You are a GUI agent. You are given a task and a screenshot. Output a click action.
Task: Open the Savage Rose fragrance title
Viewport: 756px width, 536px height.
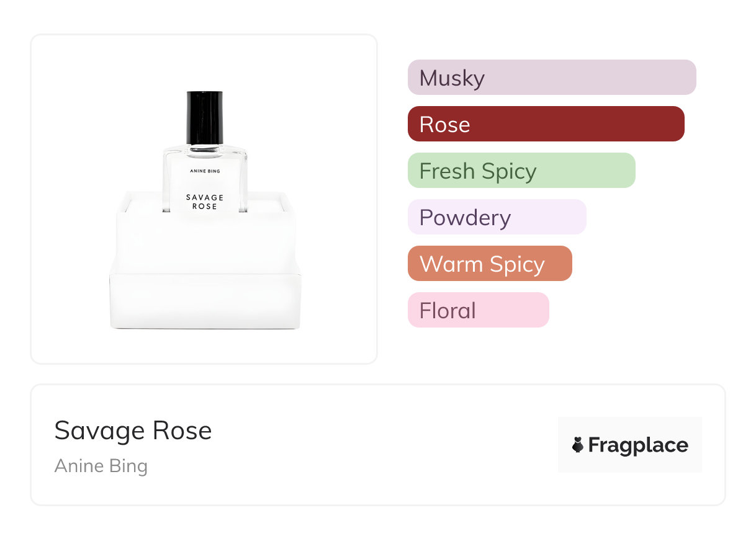click(x=133, y=431)
